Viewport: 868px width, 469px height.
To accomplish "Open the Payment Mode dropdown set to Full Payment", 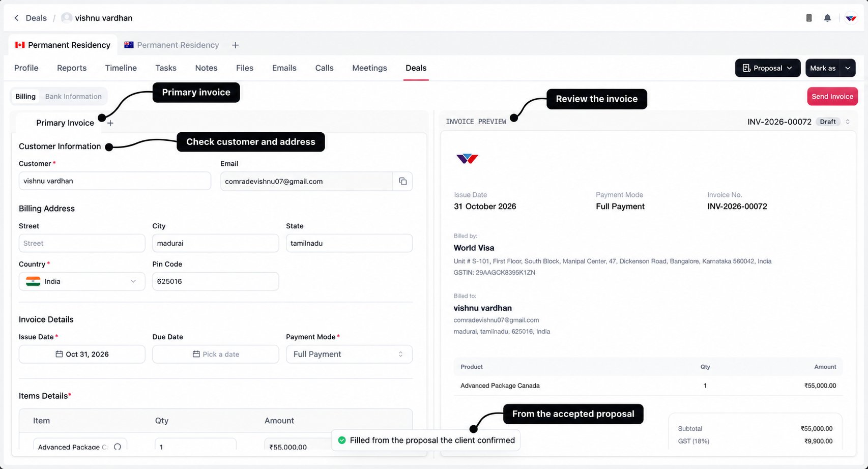I will (x=349, y=354).
